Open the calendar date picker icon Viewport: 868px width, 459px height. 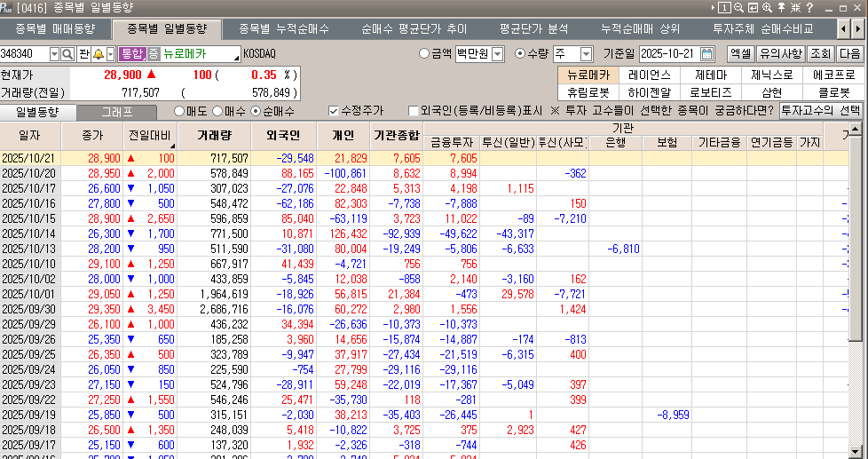coord(706,53)
